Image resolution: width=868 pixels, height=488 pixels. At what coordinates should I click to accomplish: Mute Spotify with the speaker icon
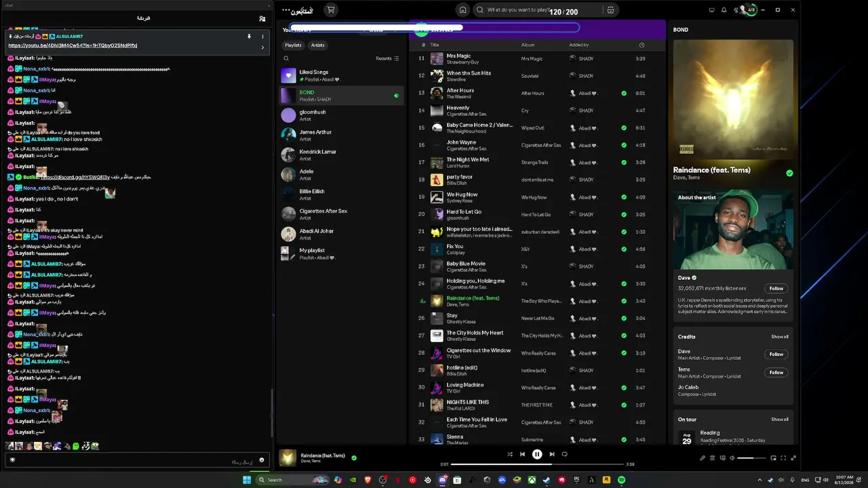coord(732,458)
